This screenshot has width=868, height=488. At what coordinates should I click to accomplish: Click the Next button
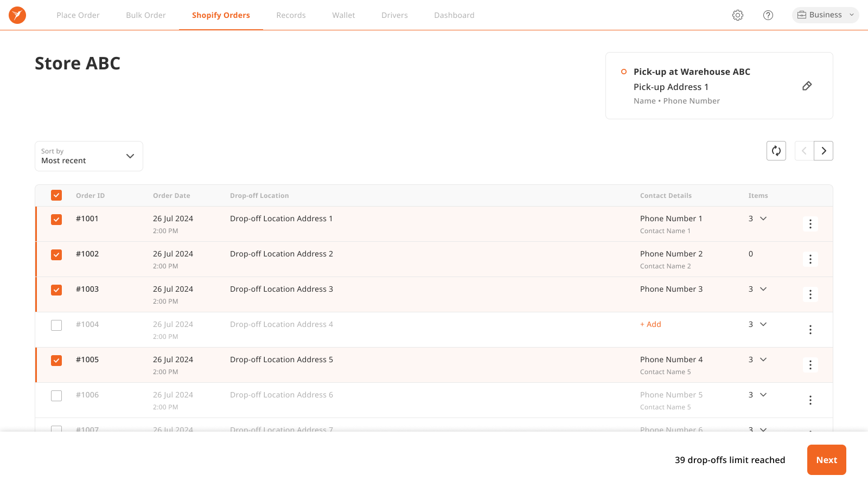point(826,459)
